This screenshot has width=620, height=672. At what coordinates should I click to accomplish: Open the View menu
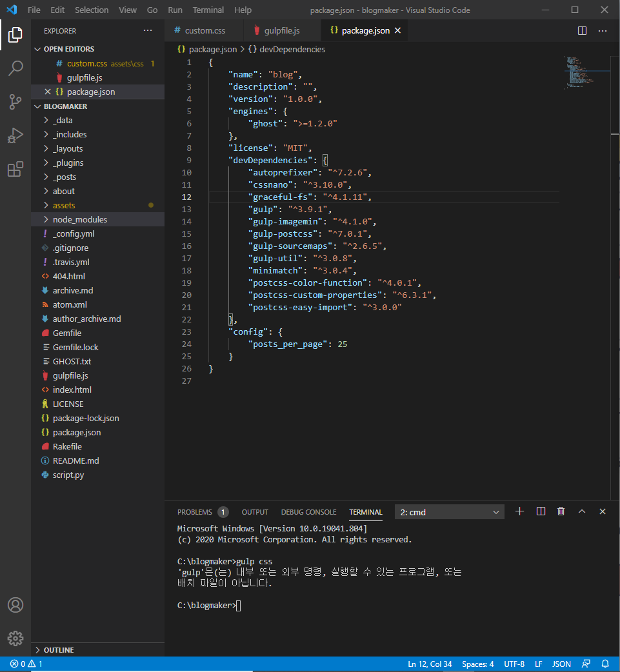[x=127, y=10]
